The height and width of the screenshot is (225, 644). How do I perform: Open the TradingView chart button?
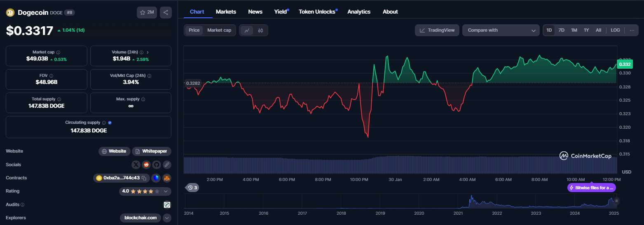pyautogui.click(x=437, y=30)
